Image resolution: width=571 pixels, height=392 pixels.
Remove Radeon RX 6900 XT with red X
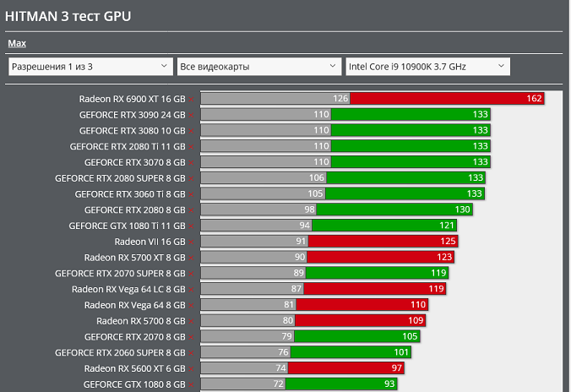coord(191,100)
